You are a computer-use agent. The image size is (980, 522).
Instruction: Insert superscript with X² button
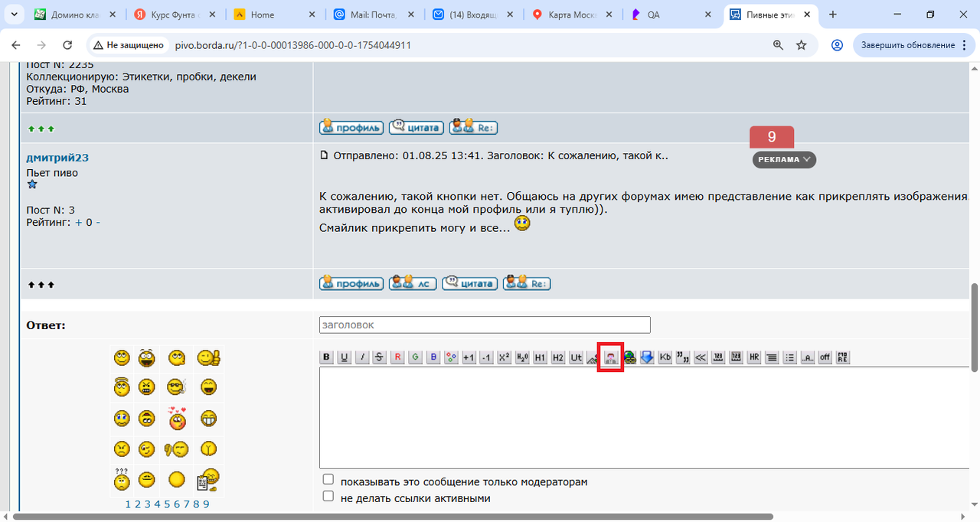(504, 357)
